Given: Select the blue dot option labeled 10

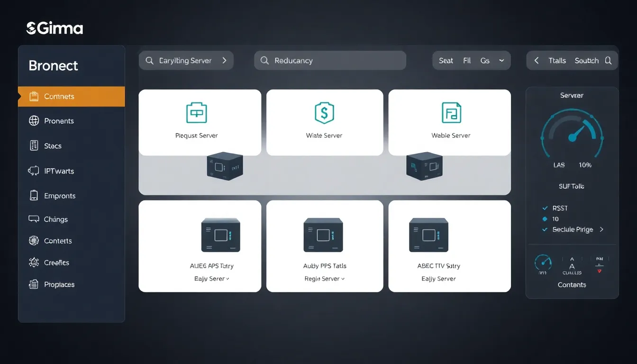Looking at the screenshot, I should [545, 219].
